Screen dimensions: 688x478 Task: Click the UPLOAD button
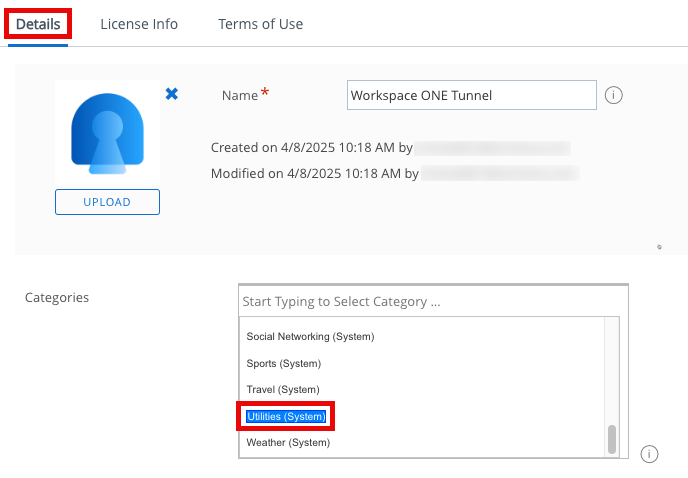click(x=108, y=202)
